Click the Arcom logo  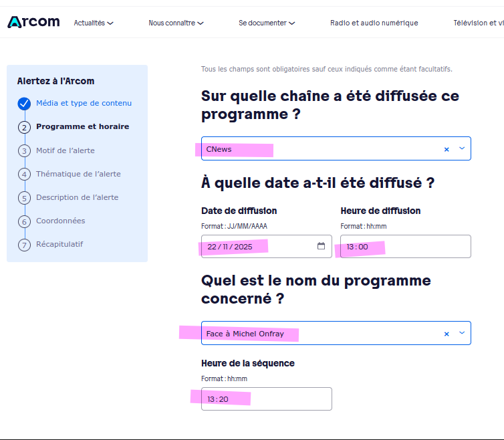(33, 22)
